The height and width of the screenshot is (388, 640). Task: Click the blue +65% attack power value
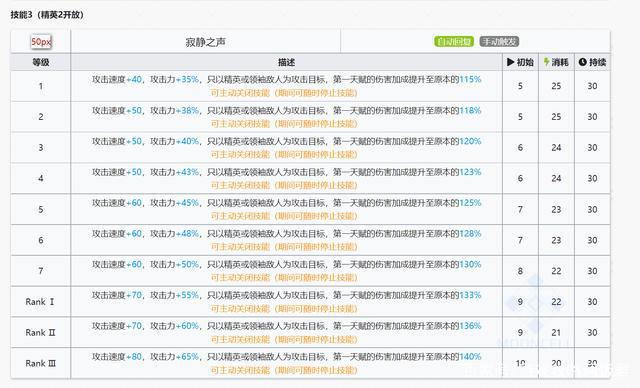click(187, 357)
